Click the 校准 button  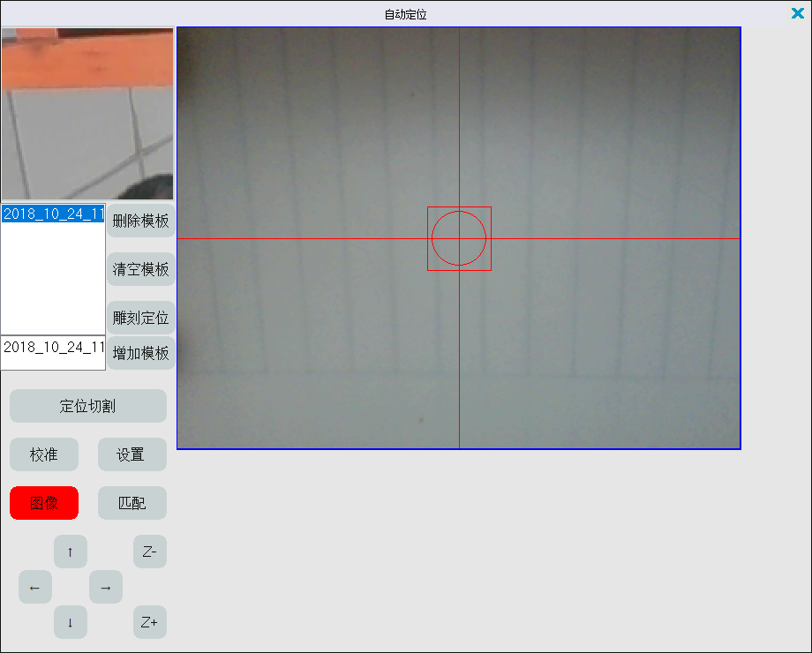tap(44, 454)
